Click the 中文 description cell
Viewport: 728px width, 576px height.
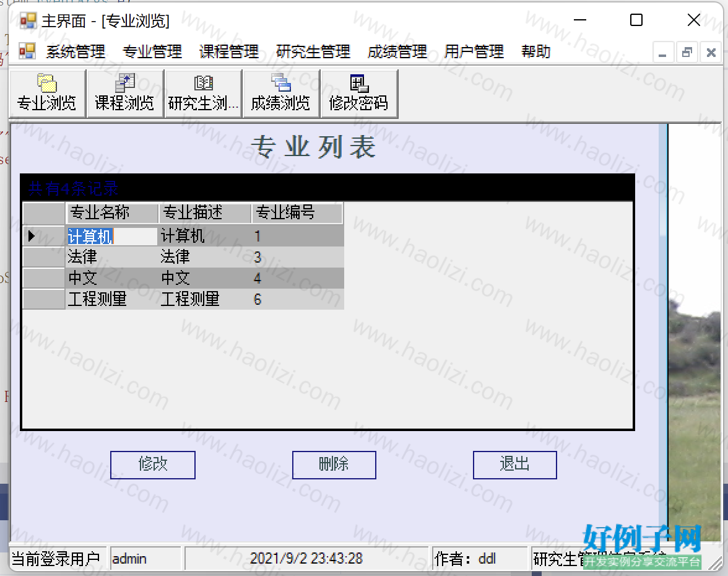point(205,277)
